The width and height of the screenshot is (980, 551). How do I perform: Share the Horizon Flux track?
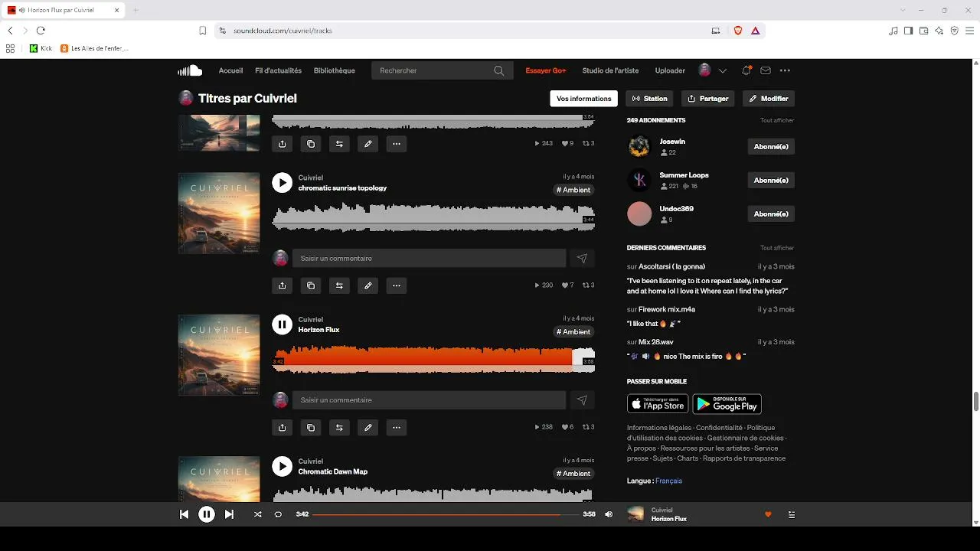point(282,427)
